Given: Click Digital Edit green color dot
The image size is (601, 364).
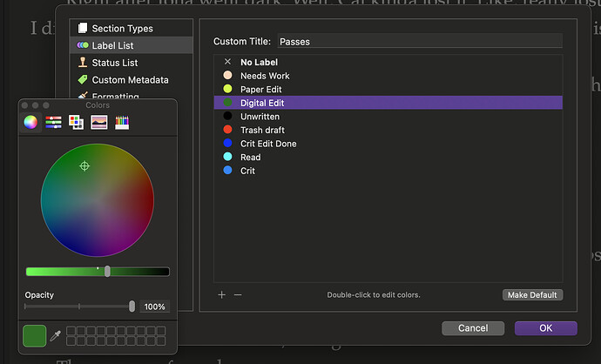Looking at the screenshot, I should (227, 102).
